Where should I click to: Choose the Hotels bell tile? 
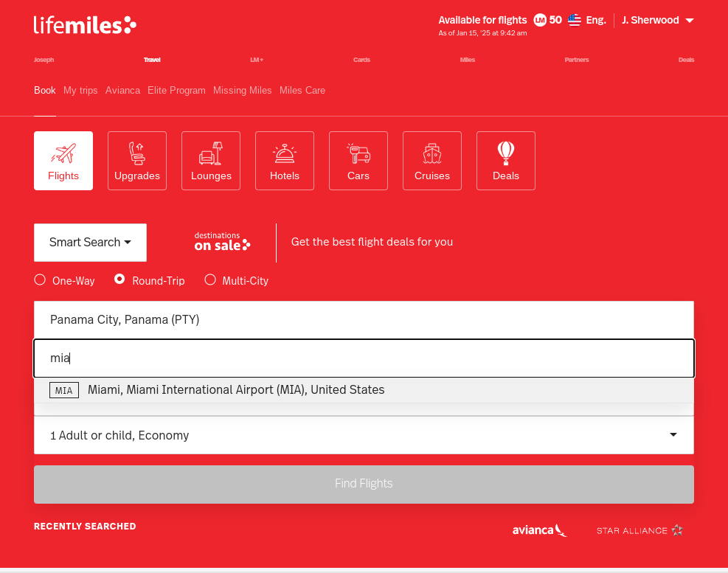pyautogui.click(x=285, y=161)
